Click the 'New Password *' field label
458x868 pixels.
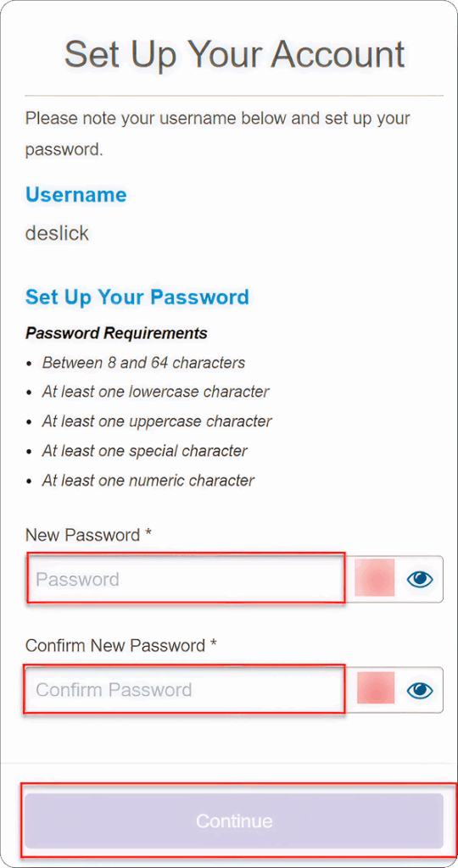click(88, 536)
